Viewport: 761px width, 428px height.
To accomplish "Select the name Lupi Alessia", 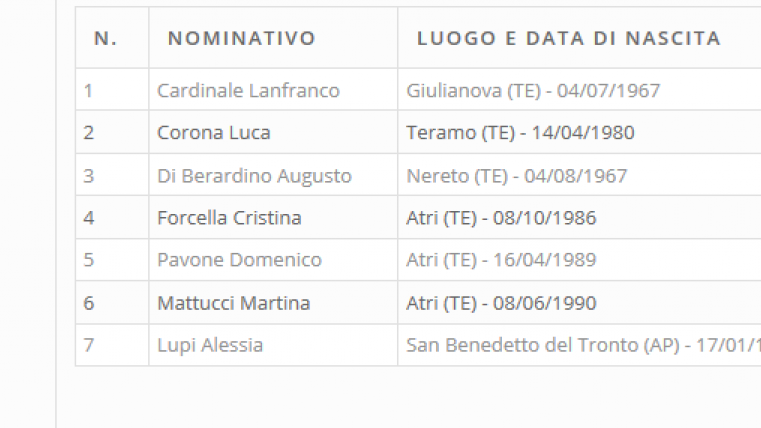I will tap(210, 346).
